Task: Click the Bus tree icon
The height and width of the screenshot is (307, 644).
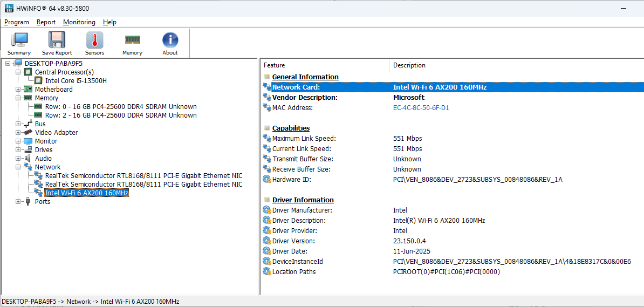Action: 29,124
